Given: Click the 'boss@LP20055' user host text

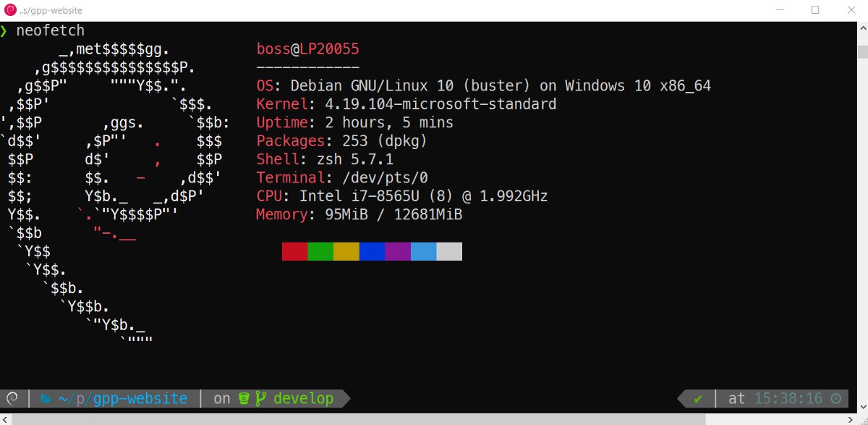Looking at the screenshot, I should pos(308,49).
